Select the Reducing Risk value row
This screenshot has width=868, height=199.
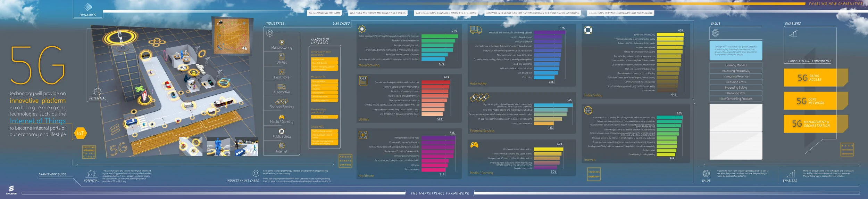coord(736,93)
